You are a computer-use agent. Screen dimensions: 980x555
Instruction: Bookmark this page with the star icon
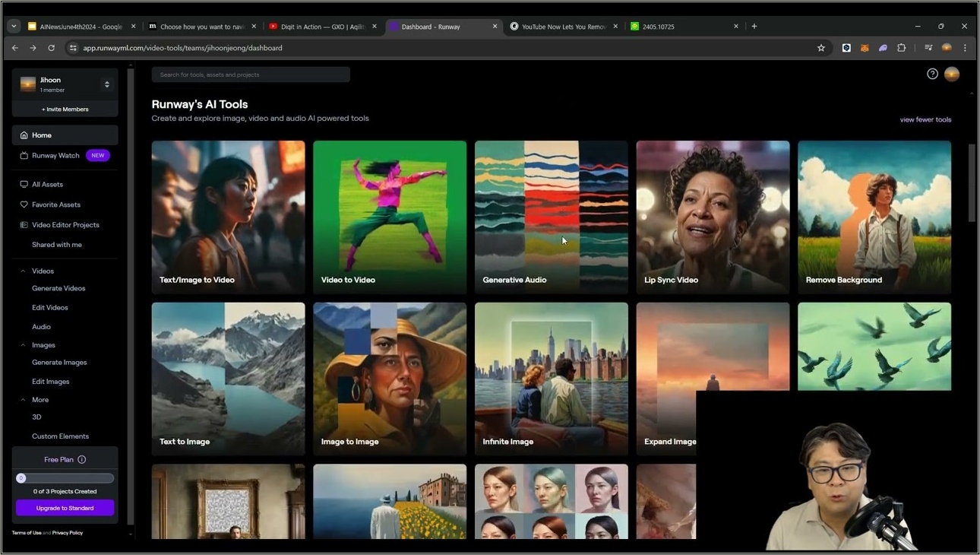tap(821, 48)
